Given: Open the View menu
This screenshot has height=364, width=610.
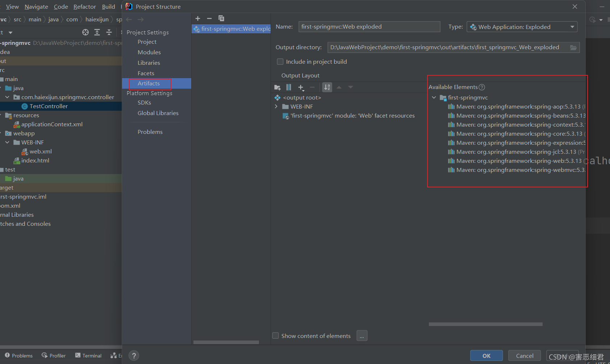Looking at the screenshot, I should (x=12, y=7).
